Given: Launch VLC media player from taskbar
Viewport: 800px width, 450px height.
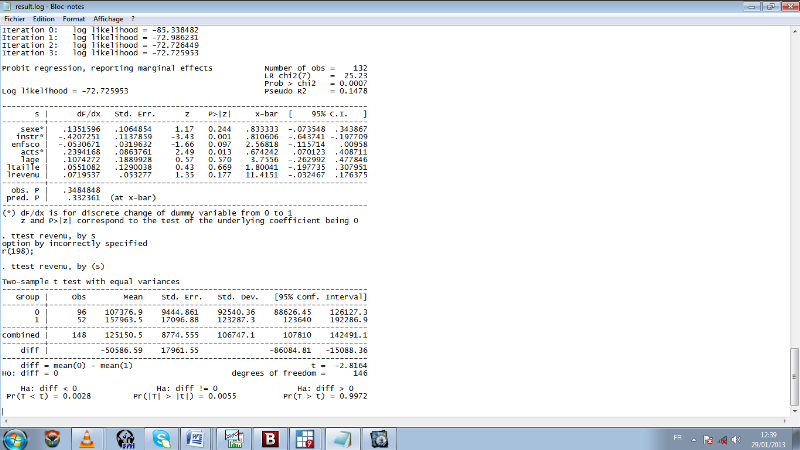Looking at the screenshot, I should tap(87, 439).
